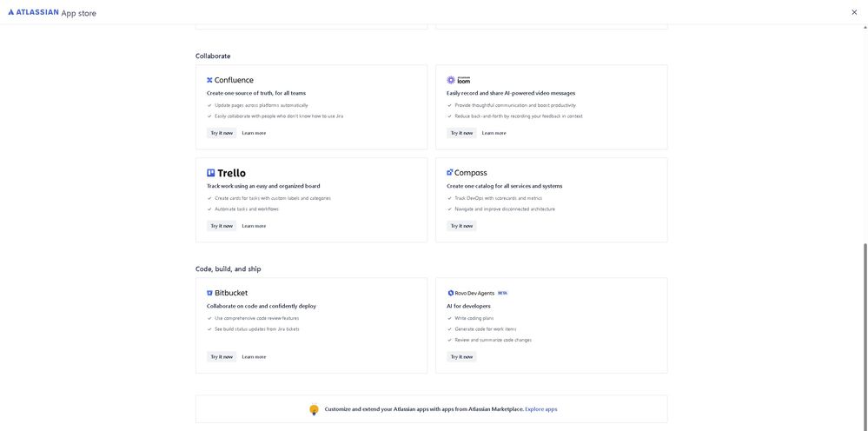Screen dimensions: 868x431
Task: Learn more about Loom
Action: [494, 133]
